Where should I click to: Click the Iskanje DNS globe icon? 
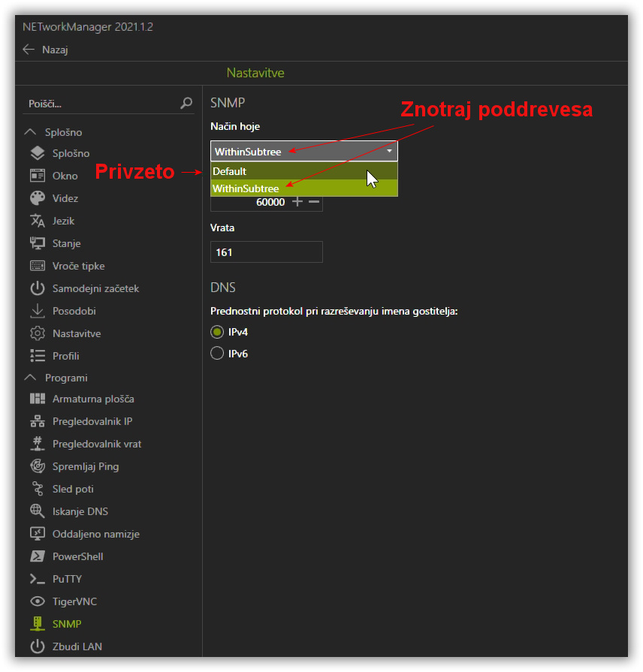tap(38, 511)
